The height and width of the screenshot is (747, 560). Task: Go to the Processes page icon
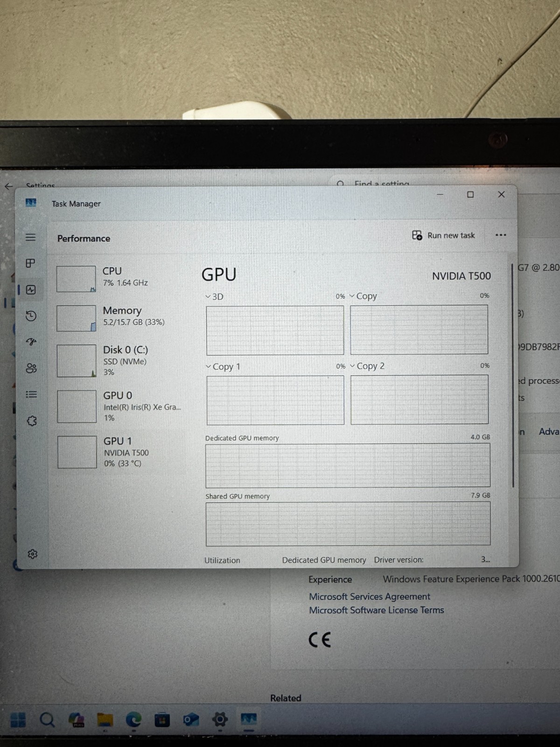30,263
